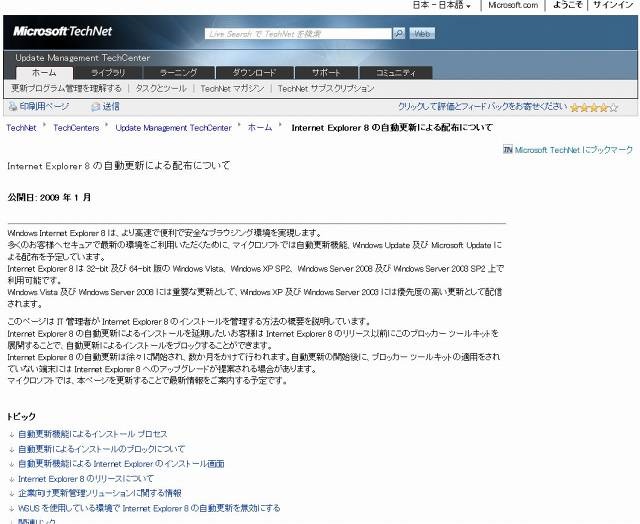Viewport: 640px width, 524px height.
Task: Click the printer icon for 印刷用ページ
Action: pyautogui.click(x=13, y=107)
